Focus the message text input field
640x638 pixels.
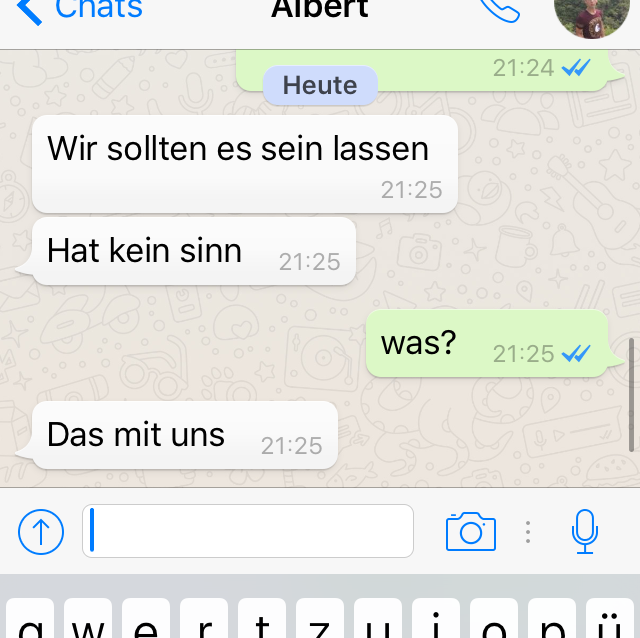pos(248,531)
